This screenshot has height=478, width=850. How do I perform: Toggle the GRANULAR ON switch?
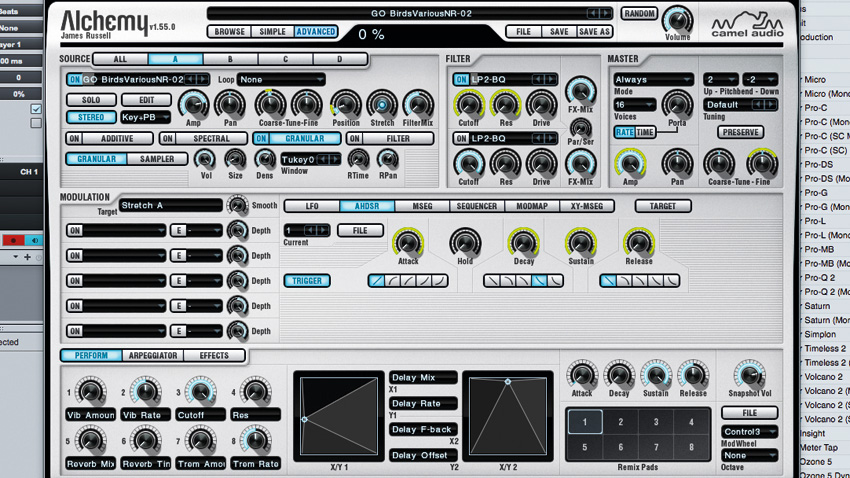(x=261, y=139)
